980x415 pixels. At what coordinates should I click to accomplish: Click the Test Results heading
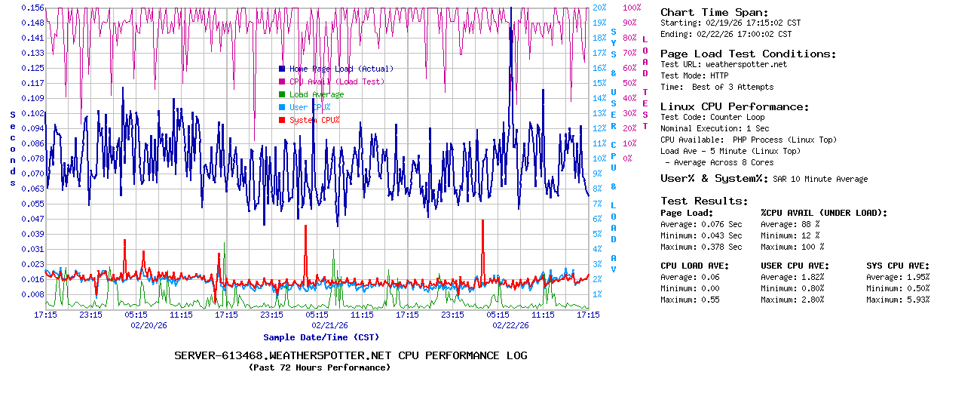tap(704, 201)
